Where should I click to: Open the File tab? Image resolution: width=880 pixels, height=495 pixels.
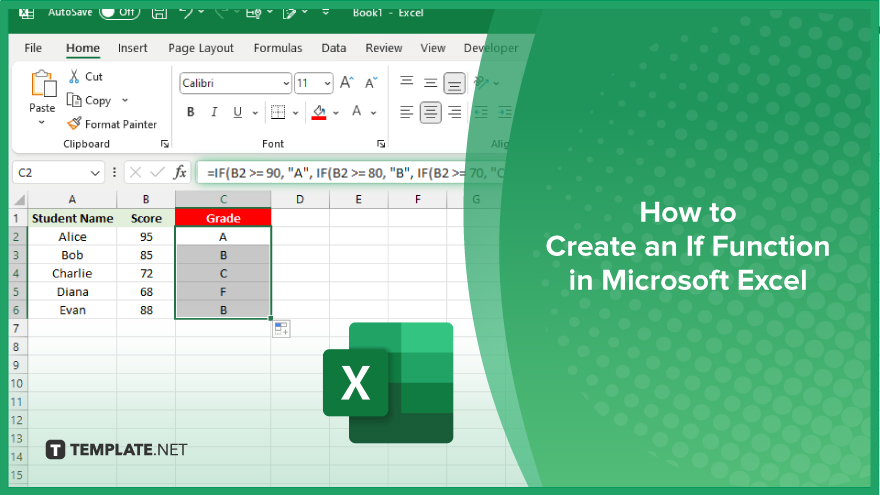pyautogui.click(x=33, y=48)
